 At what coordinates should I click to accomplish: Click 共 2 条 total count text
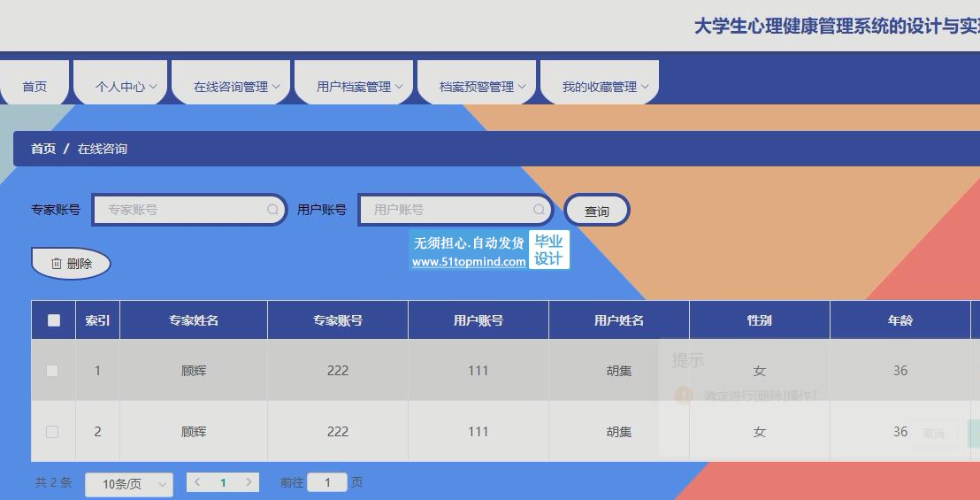click(x=53, y=482)
